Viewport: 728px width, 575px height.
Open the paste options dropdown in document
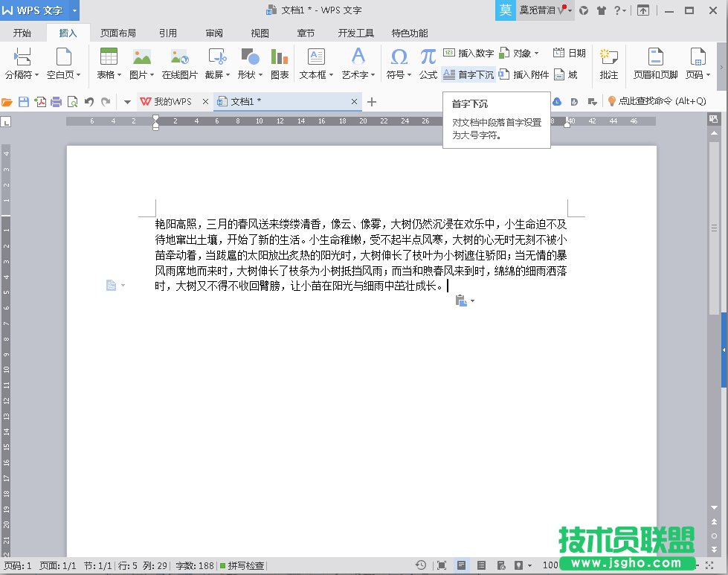point(472,301)
